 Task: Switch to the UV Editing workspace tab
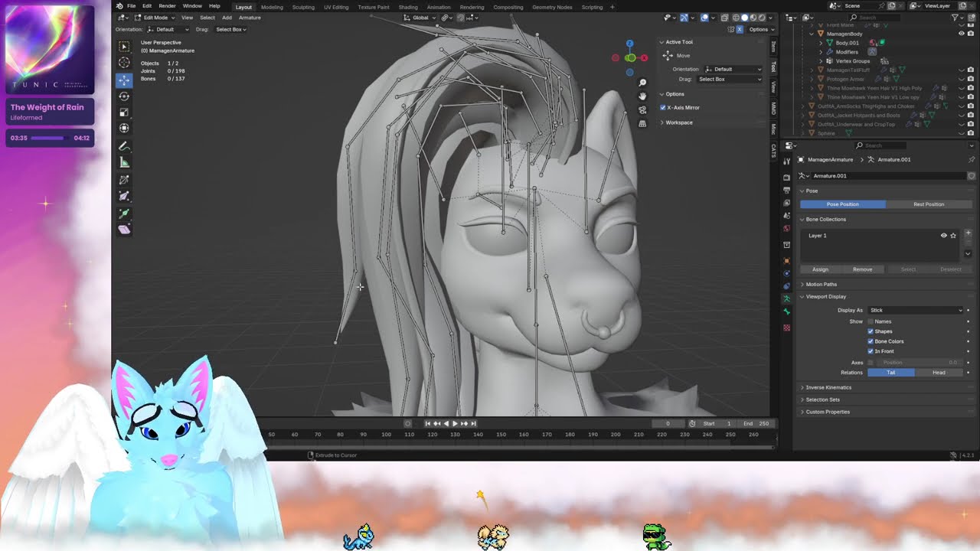[336, 7]
